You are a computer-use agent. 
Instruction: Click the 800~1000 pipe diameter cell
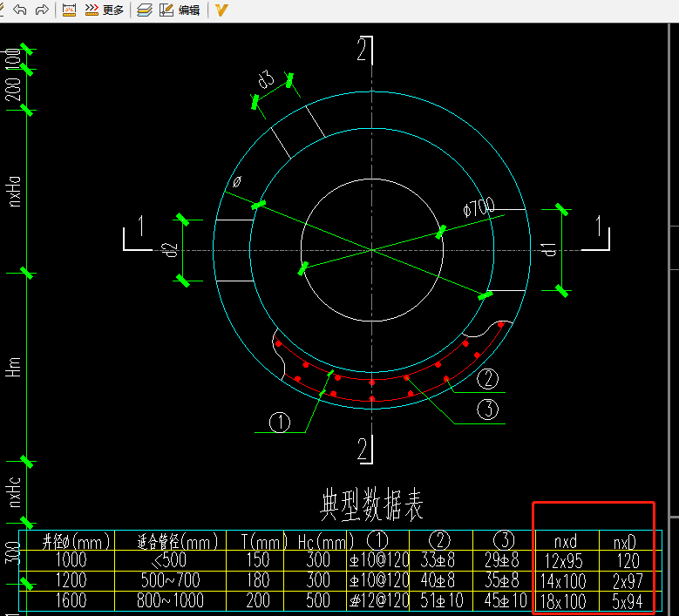point(170,600)
